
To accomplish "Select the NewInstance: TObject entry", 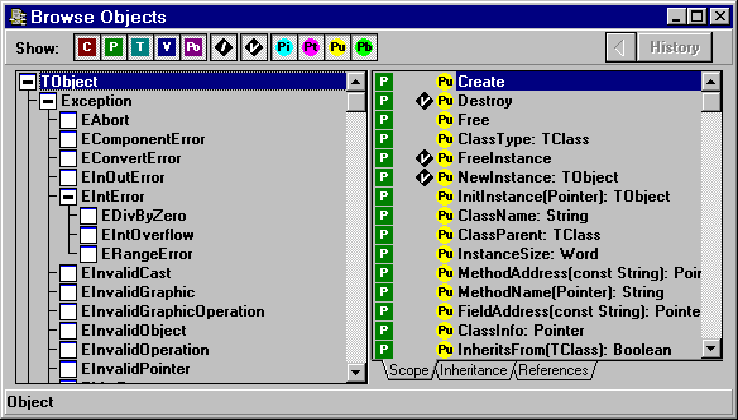I will [x=537, y=178].
